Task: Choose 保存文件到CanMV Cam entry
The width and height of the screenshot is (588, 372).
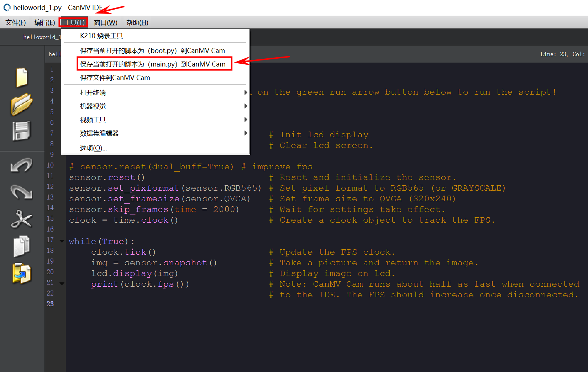Action: coord(155,78)
